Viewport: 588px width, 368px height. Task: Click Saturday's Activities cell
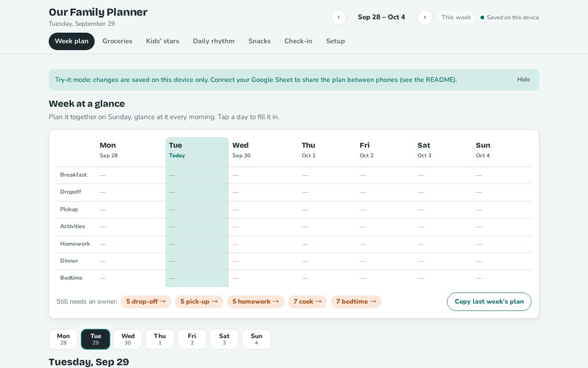[x=443, y=227]
